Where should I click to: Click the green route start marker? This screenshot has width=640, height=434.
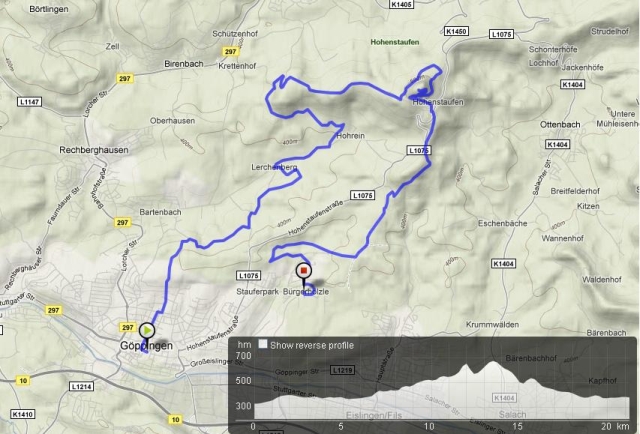point(147,330)
